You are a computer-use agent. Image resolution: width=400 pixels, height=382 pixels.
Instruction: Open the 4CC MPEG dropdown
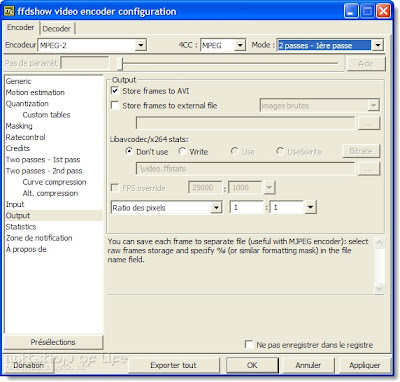240,45
